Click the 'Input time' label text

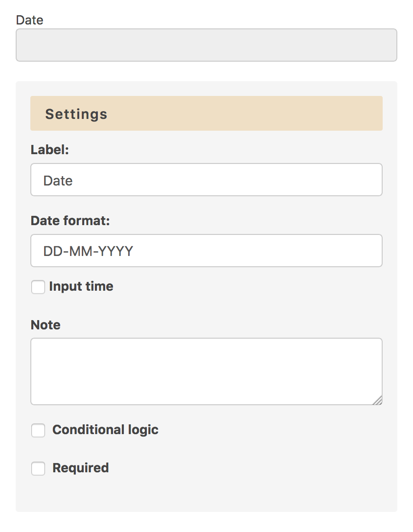click(x=81, y=286)
